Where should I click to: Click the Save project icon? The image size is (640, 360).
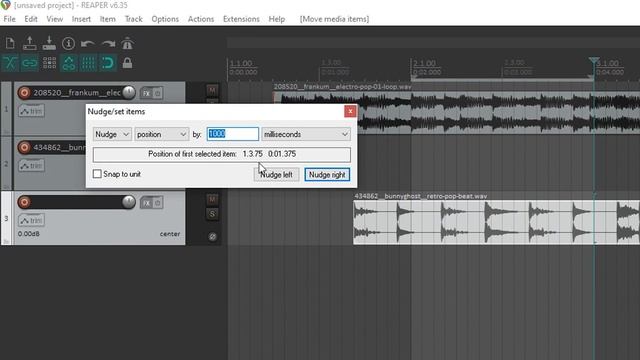[x=49, y=43]
